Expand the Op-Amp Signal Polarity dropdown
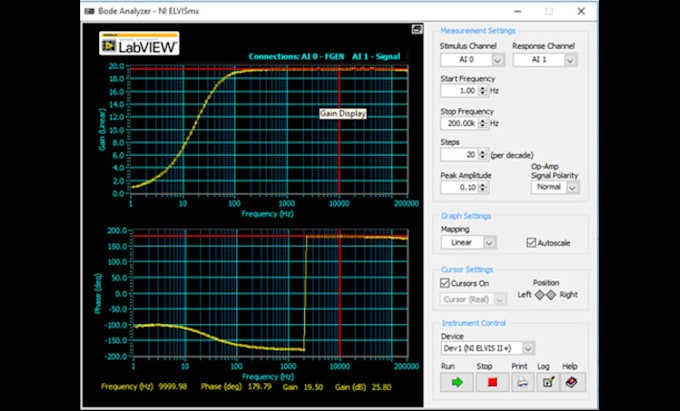This screenshot has width=680, height=411. tap(572, 187)
